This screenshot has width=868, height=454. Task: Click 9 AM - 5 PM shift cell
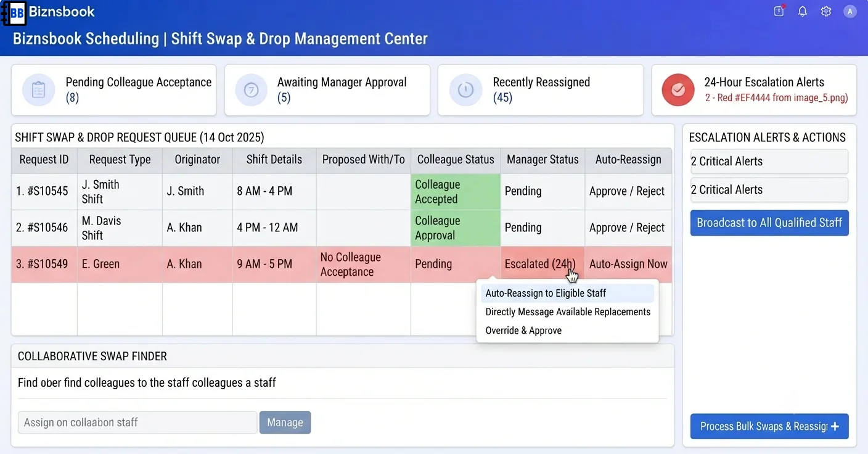pos(274,264)
